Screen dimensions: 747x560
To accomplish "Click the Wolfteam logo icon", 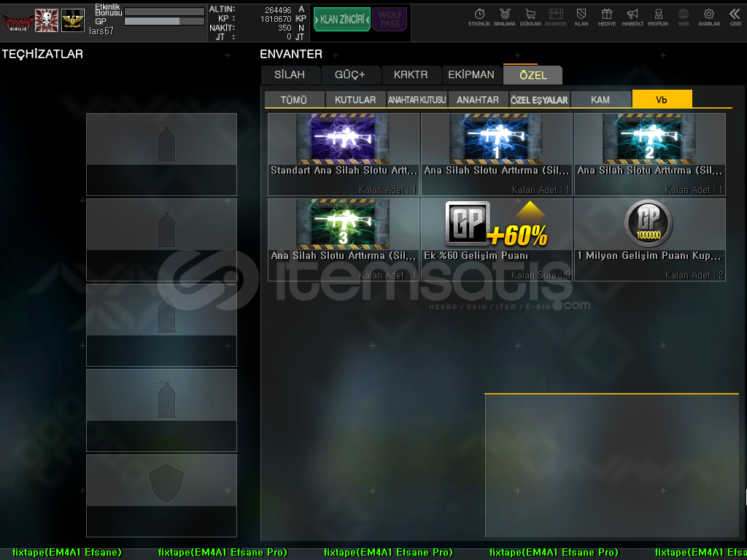I will click(x=18, y=21).
